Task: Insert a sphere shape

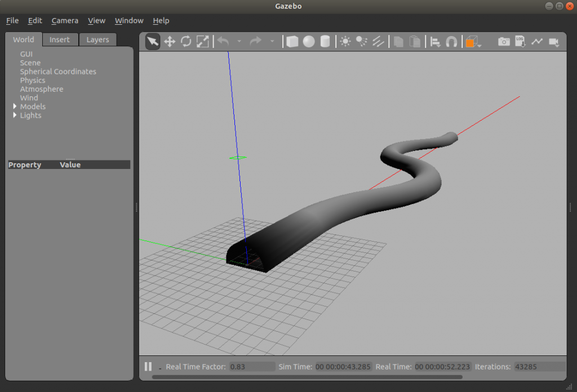Action: 309,42
